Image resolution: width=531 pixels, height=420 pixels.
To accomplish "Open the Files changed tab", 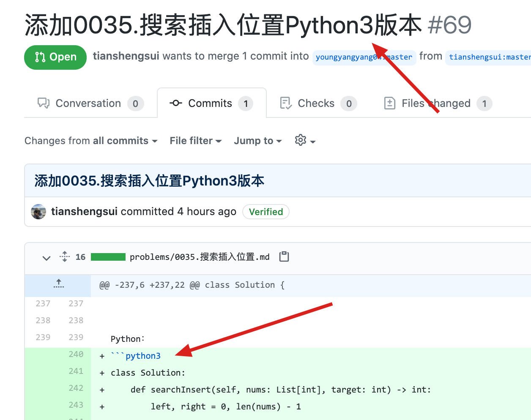I will pos(438,104).
